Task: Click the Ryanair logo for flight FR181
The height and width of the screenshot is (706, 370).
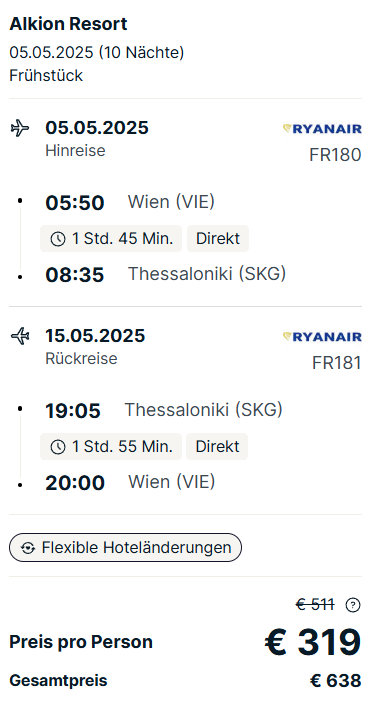Action: (x=322, y=337)
